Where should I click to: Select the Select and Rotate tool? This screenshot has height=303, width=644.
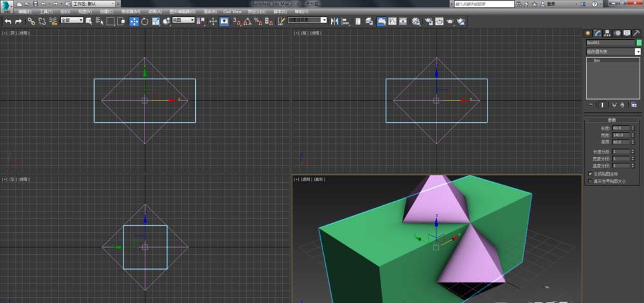pos(145,21)
